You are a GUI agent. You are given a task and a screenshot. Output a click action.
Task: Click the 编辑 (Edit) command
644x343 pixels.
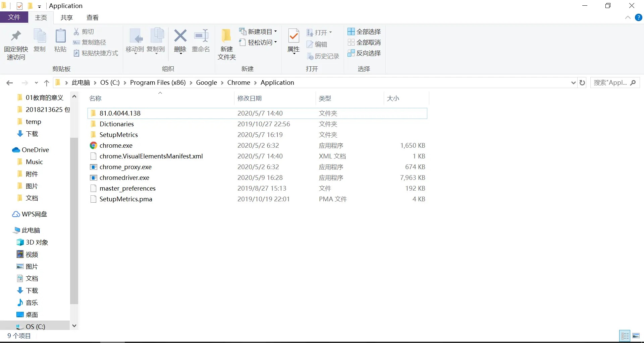(317, 44)
